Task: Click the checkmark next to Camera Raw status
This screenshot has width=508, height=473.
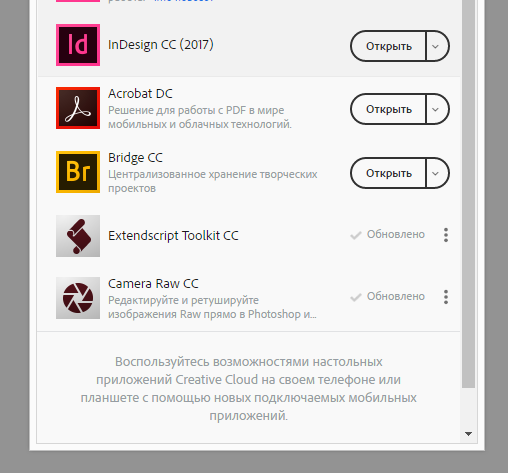Action: pyautogui.click(x=356, y=297)
